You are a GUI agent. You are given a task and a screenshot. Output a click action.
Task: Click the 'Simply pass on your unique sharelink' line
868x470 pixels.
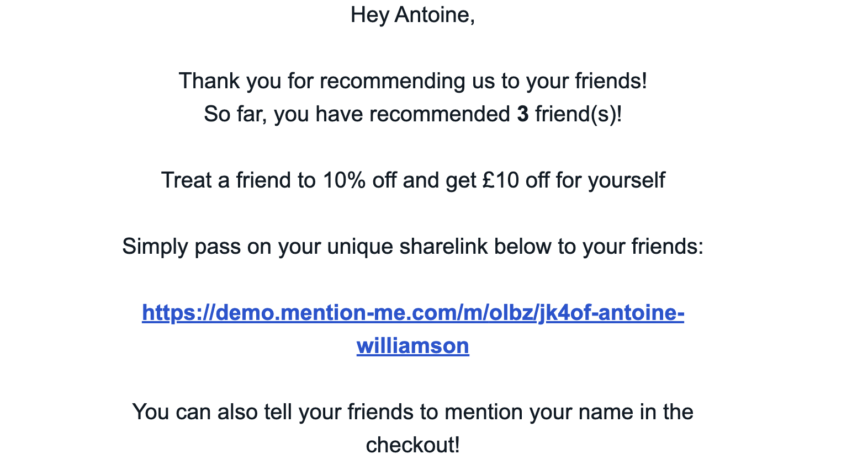413,247
